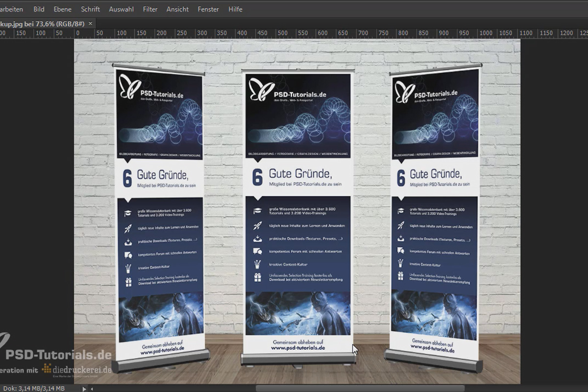588x392 pixels.
Task: Open the Ebene menu
Action: pyautogui.click(x=62, y=9)
